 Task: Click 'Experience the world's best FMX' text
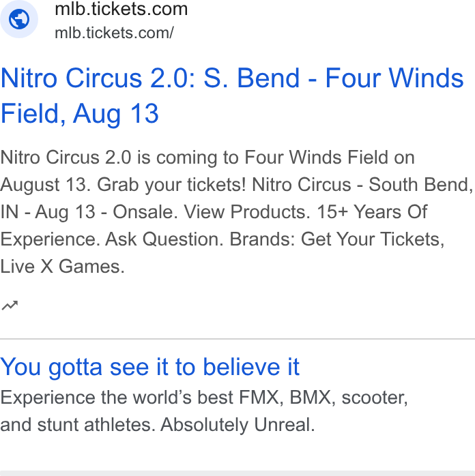(139, 398)
